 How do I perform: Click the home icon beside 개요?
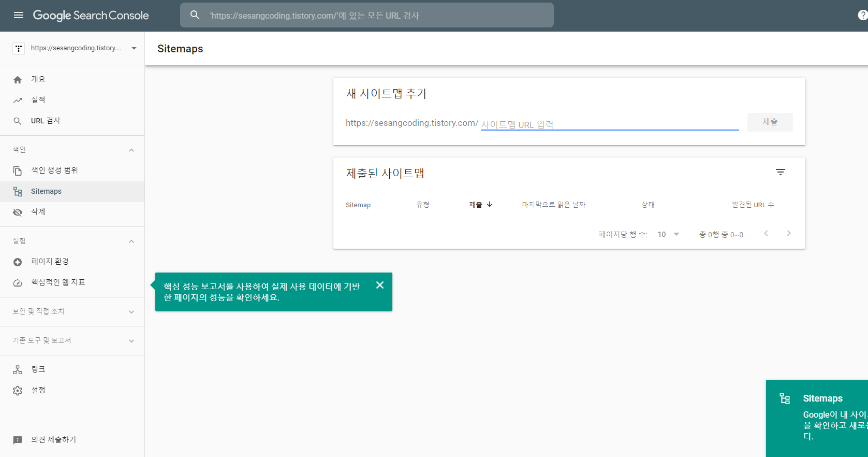[x=18, y=79]
